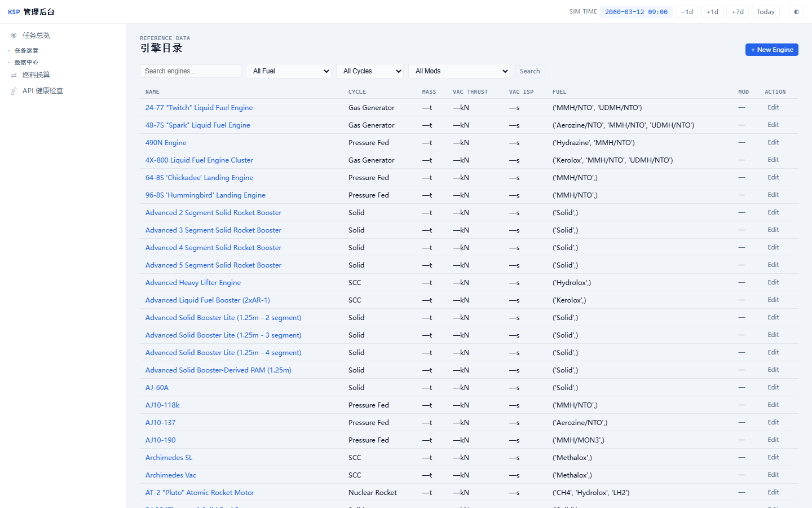Click the Nuclear Rocket cycle cell
The width and height of the screenshot is (812, 508).
coord(373,493)
